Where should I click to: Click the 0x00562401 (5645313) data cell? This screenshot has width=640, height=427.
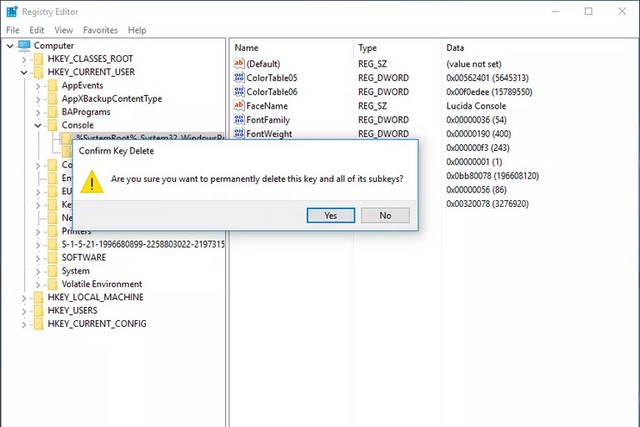pyautogui.click(x=487, y=78)
